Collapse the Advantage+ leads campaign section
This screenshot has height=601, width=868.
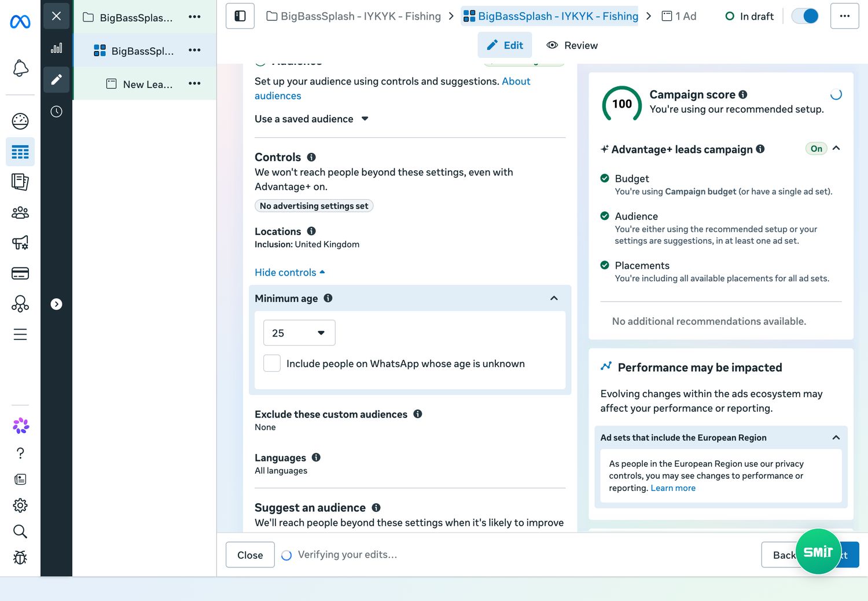pos(836,149)
